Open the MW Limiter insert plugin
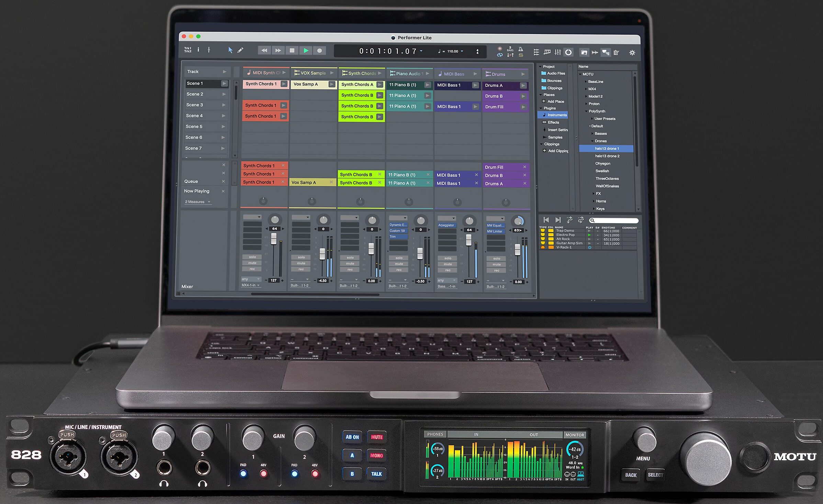Screen dimensions: 823x504 [496, 232]
